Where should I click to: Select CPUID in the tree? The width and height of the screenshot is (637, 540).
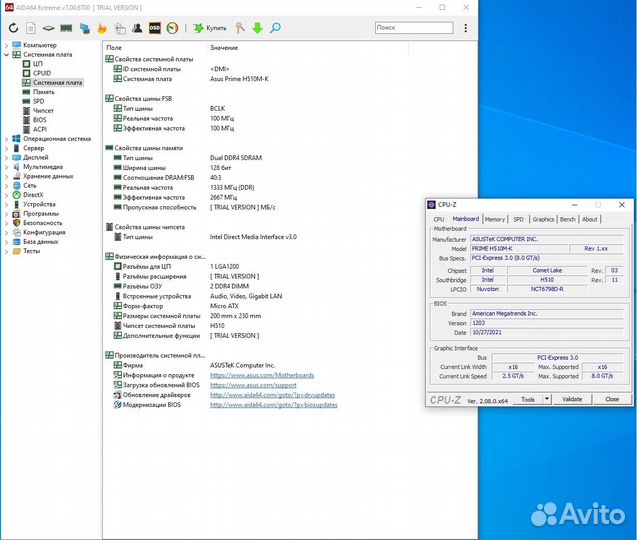42,73
